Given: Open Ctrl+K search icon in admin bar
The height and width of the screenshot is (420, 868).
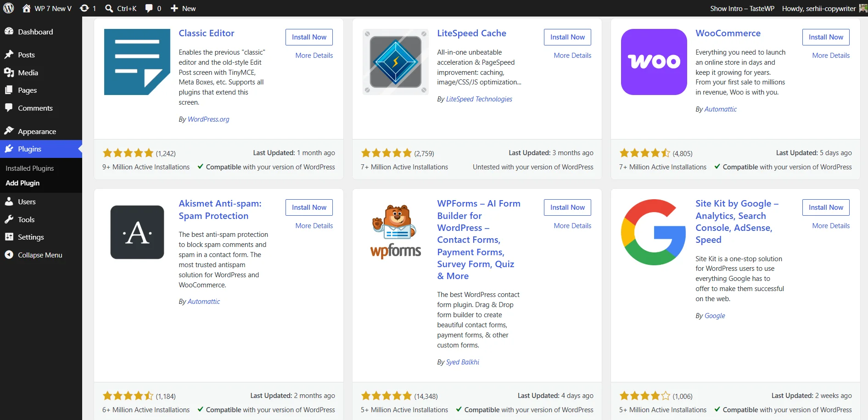Looking at the screenshot, I should coord(109,8).
